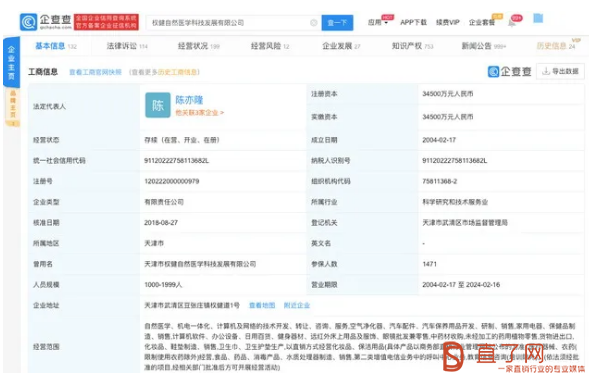Click the 统一社会信用代码 value
589x378 pixels.
177,161
